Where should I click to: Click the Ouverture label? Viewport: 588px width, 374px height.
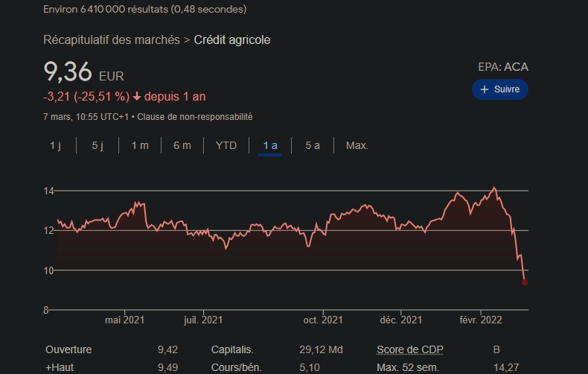tap(68, 349)
